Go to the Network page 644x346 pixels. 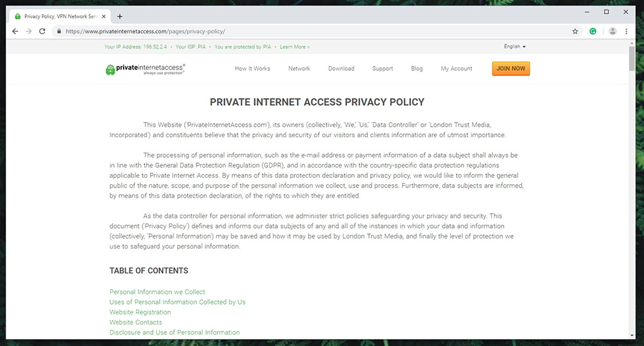coord(299,69)
